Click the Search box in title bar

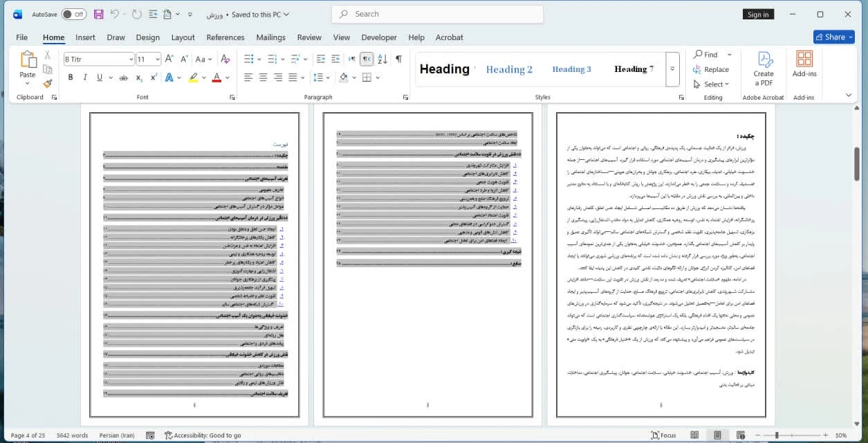tap(437, 14)
